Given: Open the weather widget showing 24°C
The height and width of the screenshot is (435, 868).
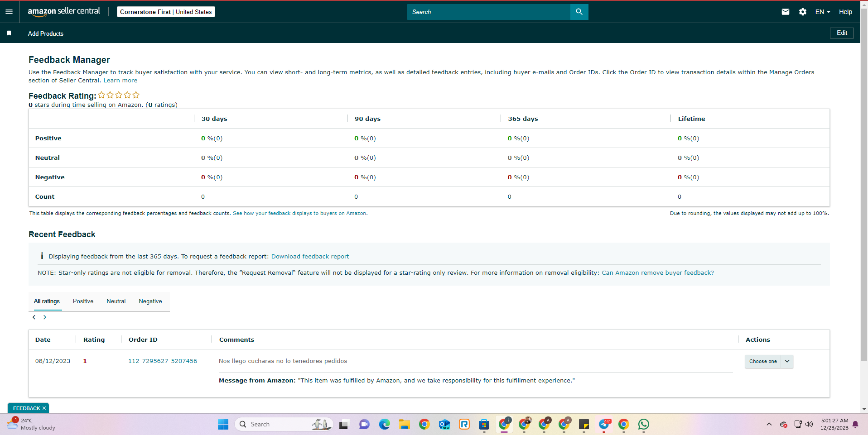Looking at the screenshot, I should tap(31, 424).
